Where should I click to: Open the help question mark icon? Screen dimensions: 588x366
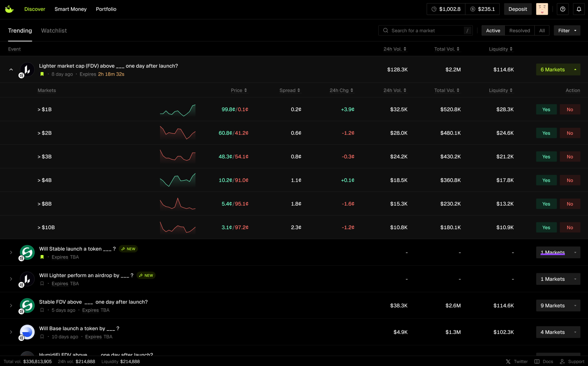coord(562,9)
